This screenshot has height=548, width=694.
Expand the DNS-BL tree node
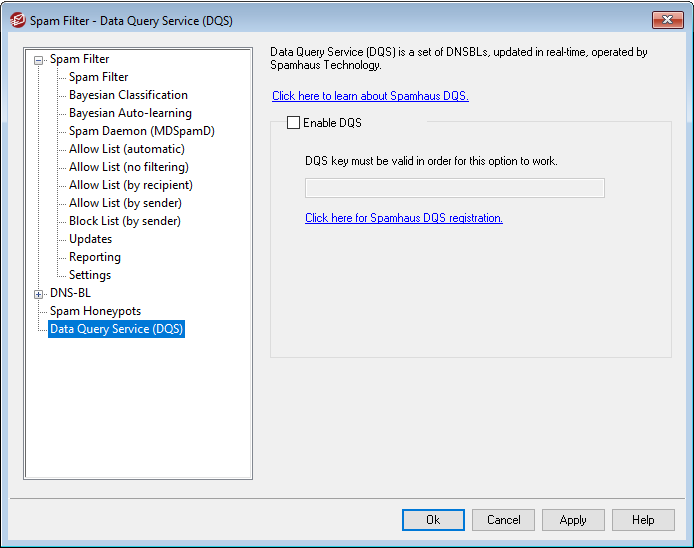pos(39,294)
